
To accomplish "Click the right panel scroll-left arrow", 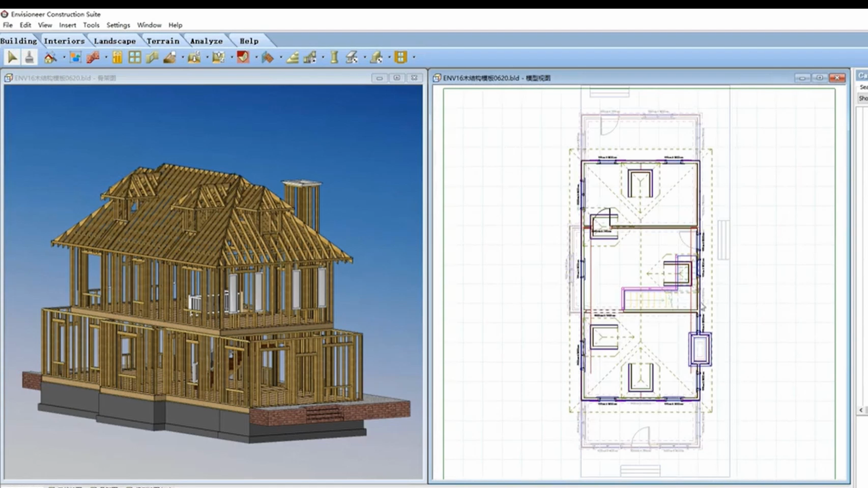I will point(861,410).
